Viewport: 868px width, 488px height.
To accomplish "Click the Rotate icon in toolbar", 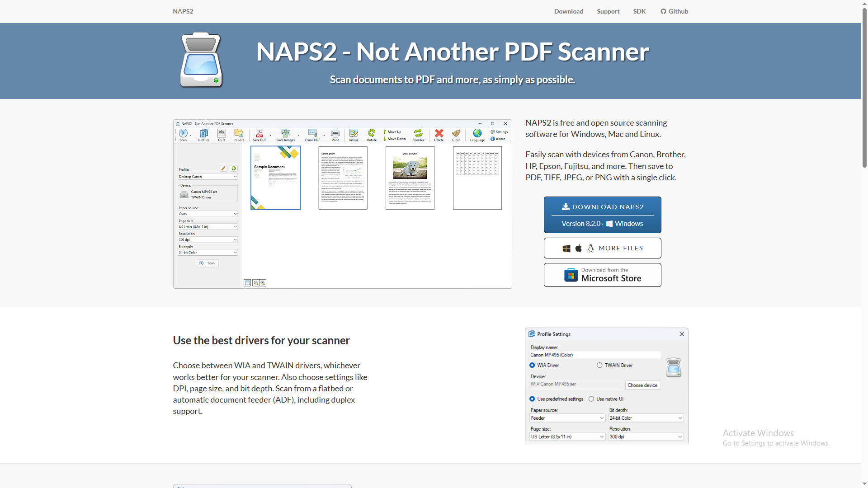I will click(x=371, y=133).
